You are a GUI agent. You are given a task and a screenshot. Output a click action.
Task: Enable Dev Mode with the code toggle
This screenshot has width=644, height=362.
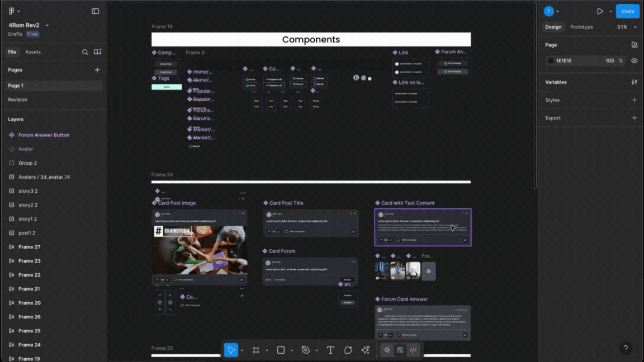click(413, 350)
